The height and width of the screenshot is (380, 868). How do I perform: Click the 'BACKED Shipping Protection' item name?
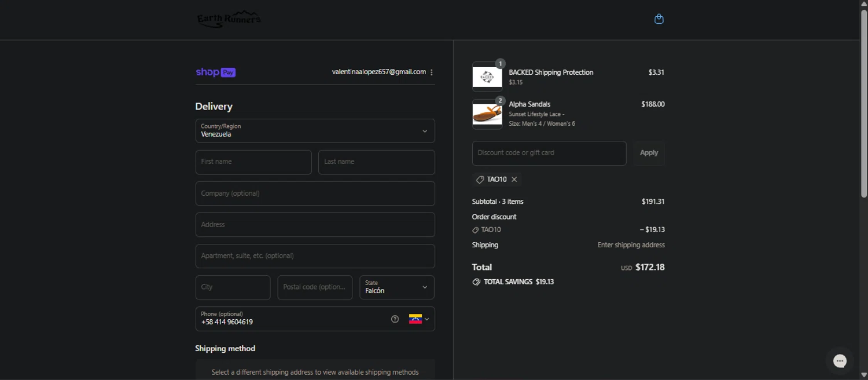coord(551,72)
